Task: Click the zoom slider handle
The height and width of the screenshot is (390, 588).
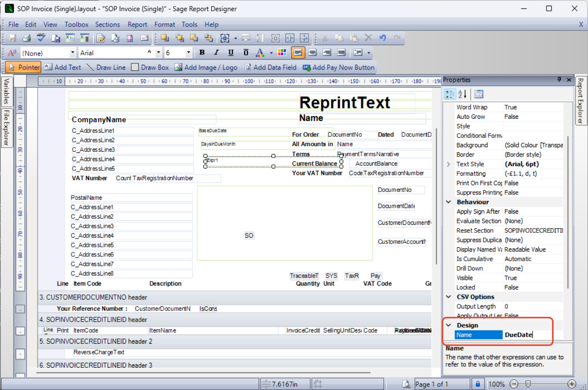Action: (x=528, y=384)
